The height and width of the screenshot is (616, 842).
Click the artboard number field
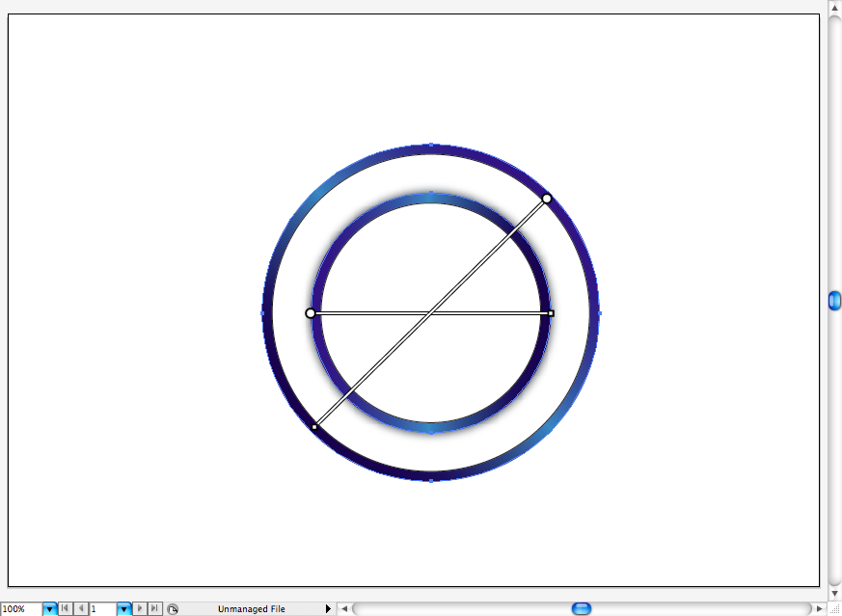coord(102,609)
